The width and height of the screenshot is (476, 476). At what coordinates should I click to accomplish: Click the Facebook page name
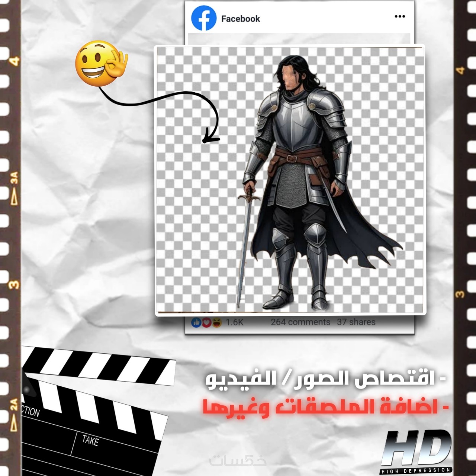pyautogui.click(x=240, y=19)
